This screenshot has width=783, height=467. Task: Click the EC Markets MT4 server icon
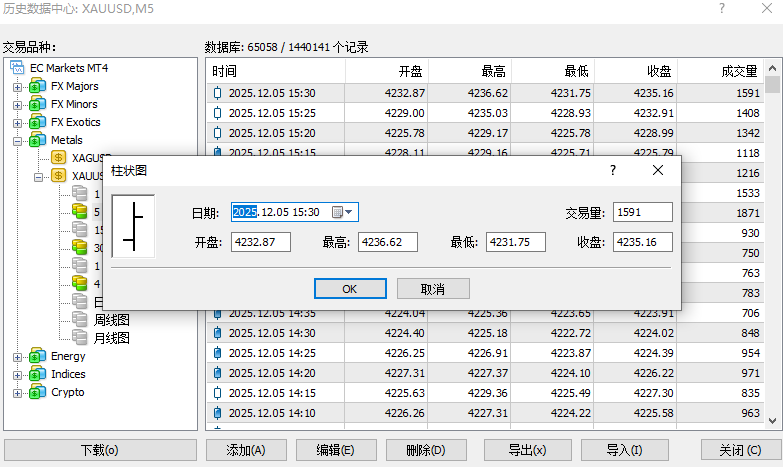coord(19,68)
